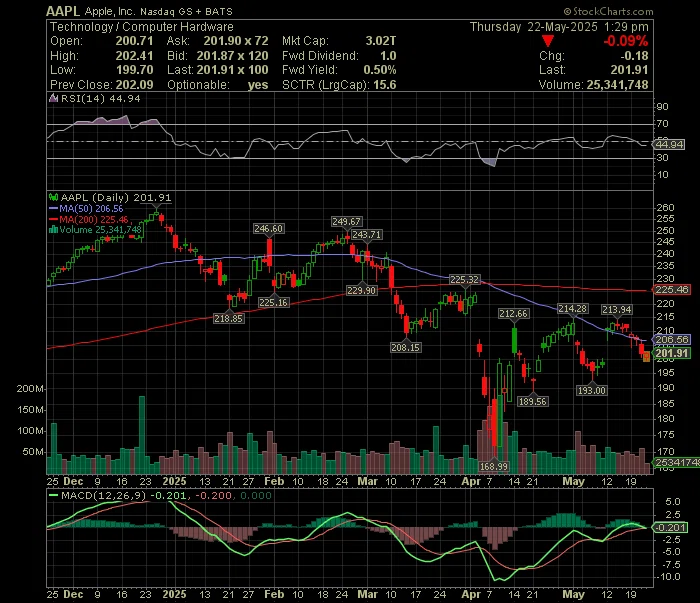Image resolution: width=700 pixels, height=603 pixels.
Task: Click the MA(200) 225.46 legend entry
Action: pos(88,219)
